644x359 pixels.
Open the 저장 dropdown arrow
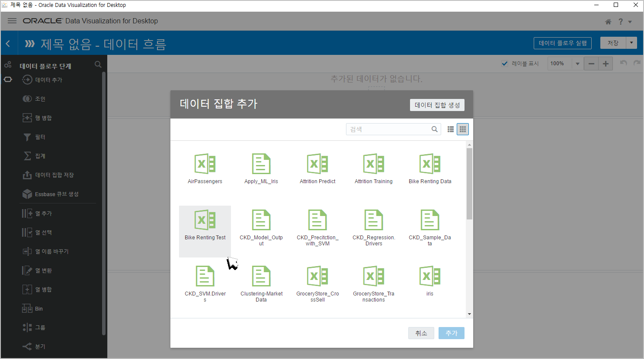click(631, 43)
